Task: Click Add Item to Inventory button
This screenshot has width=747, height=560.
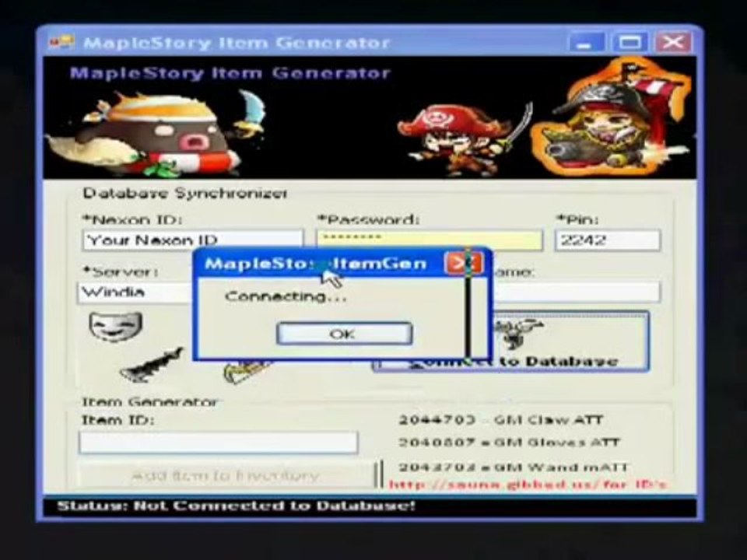Action: (226, 475)
